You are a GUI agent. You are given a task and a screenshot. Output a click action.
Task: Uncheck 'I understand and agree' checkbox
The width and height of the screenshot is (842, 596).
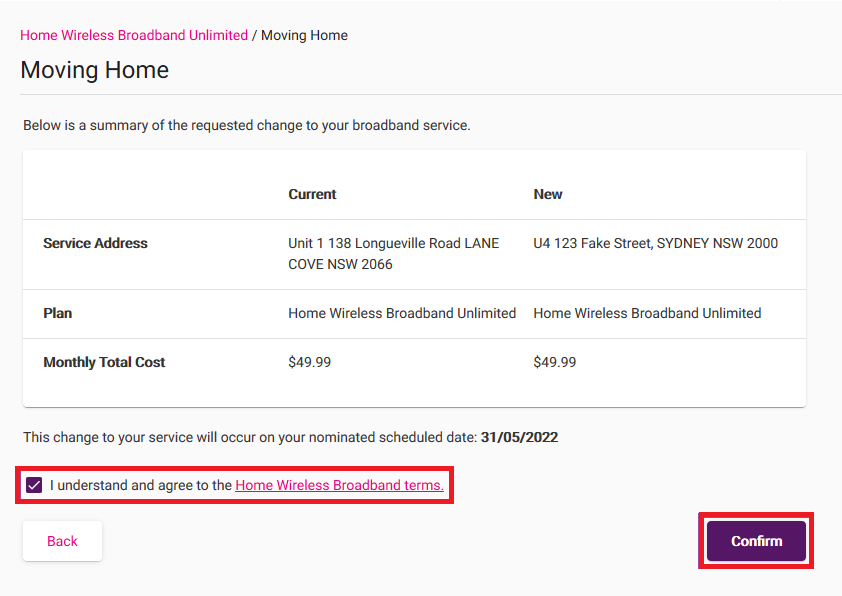(34, 485)
